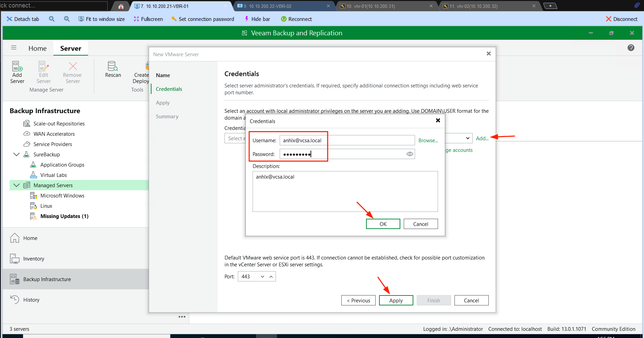Screen dimensions: 644x338
Task: Click the Username input field
Action: (x=347, y=140)
